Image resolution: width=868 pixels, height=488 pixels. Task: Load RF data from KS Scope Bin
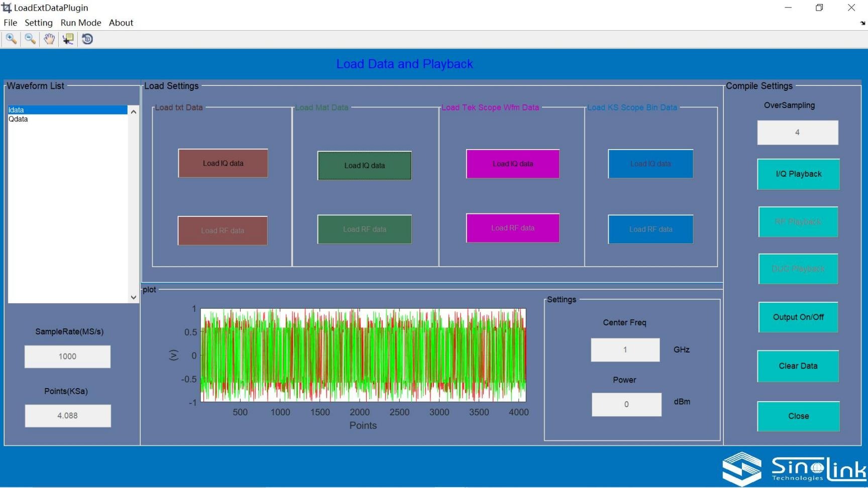[x=650, y=229]
